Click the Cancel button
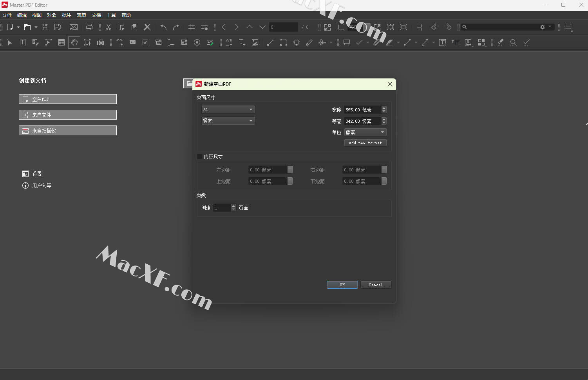The width and height of the screenshot is (588, 380). tap(376, 285)
